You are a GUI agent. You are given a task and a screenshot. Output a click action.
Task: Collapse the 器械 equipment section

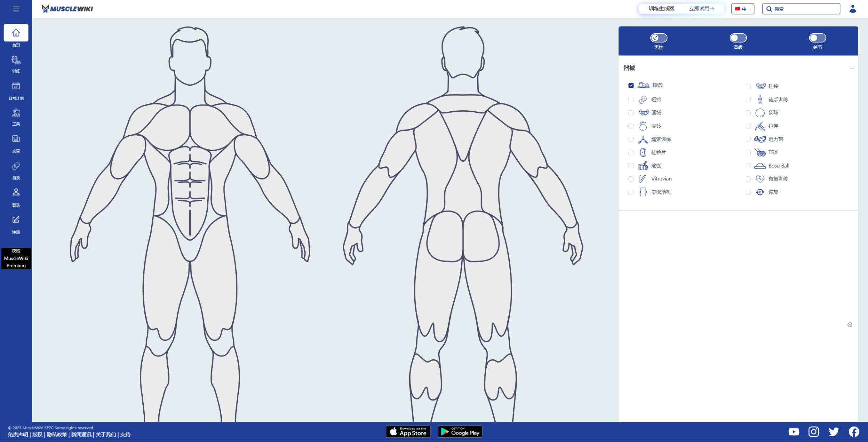click(852, 68)
